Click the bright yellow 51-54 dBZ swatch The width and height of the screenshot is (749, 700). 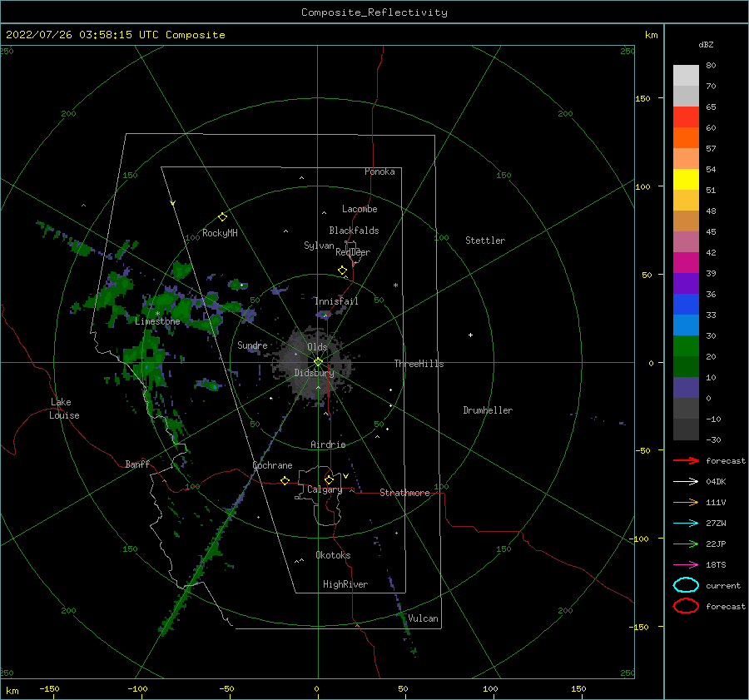click(x=686, y=179)
